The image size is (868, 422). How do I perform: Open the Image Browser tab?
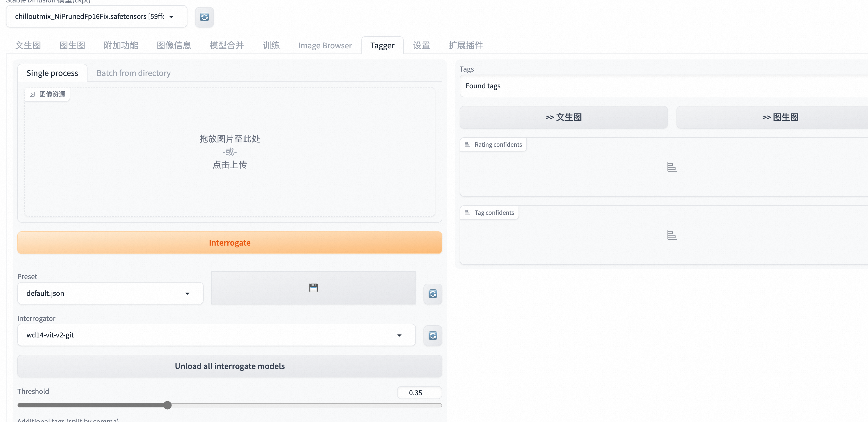pos(325,45)
